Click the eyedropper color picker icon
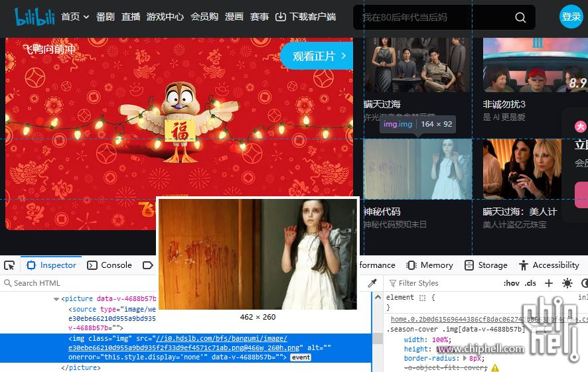The width and height of the screenshot is (588, 372). click(372, 283)
